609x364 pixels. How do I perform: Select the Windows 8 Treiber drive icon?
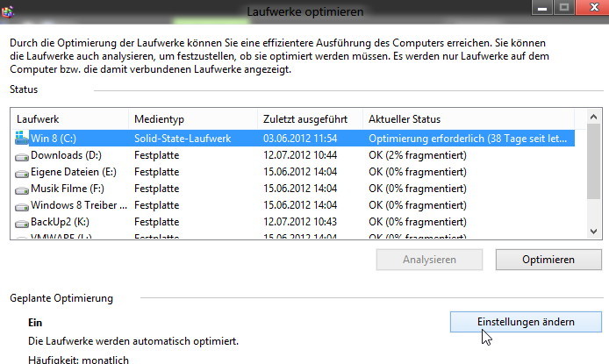tap(22, 206)
